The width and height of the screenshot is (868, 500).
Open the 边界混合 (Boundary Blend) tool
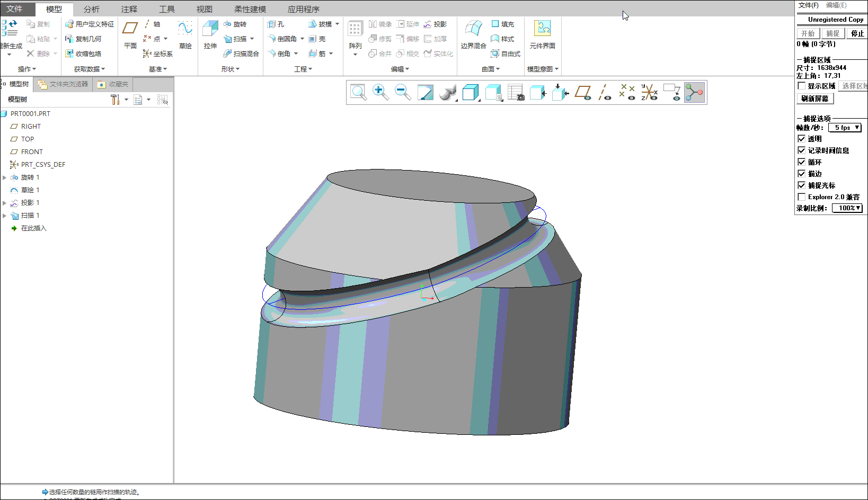pyautogui.click(x=473, y=35)
